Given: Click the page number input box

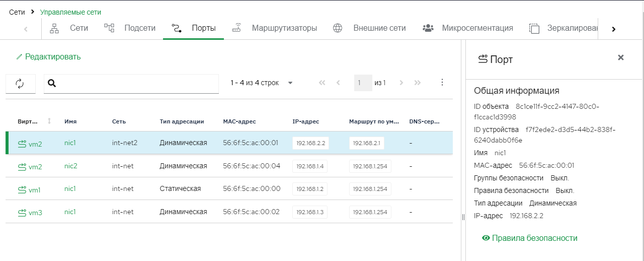Looking at the screenshot, I should [363, 83].
